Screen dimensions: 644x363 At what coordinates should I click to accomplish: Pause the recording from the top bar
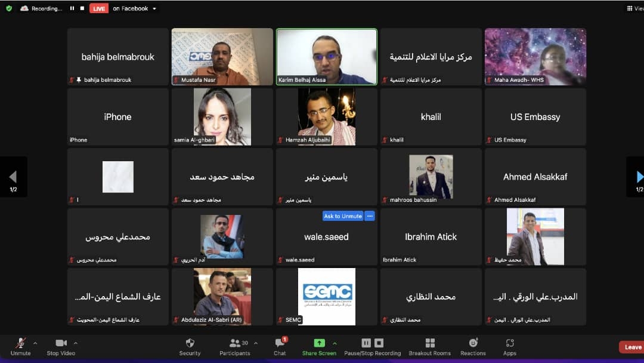[x=72, y=8]
